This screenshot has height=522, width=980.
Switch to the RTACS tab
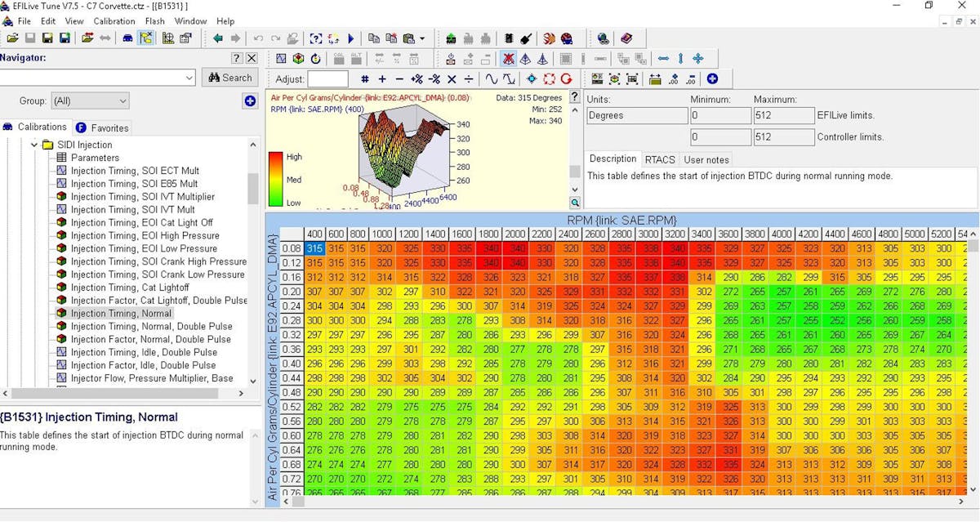click(x=659, y=159)
